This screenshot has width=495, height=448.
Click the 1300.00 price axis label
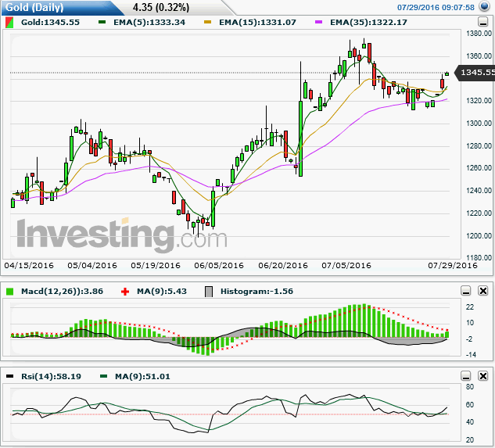pos(479,124)
